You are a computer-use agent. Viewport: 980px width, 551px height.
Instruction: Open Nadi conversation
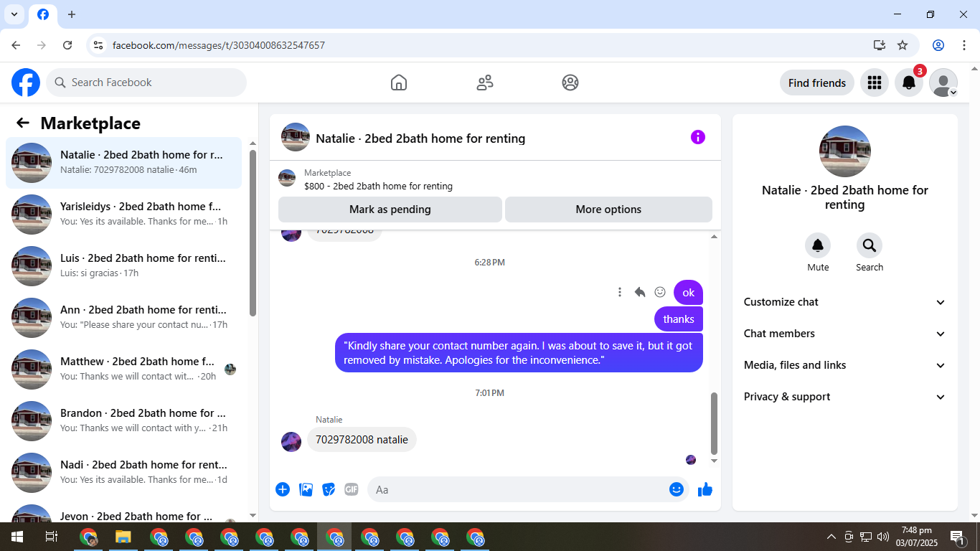point(124,473)
